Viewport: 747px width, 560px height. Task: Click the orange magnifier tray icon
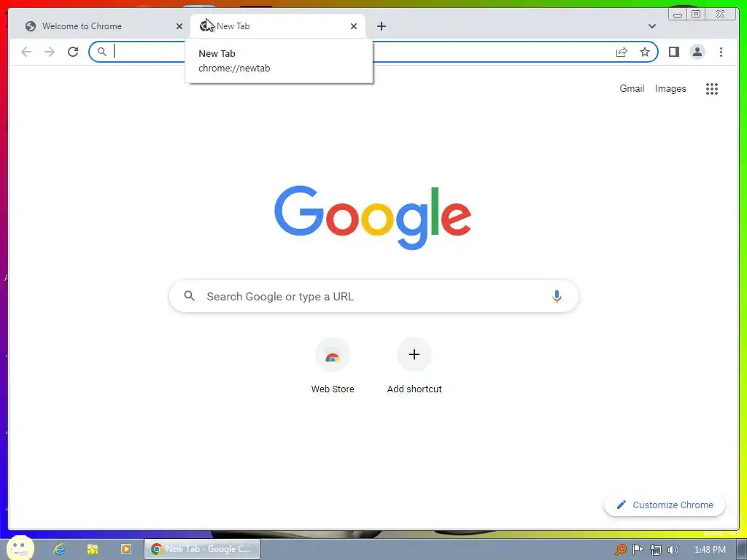tap(620, 550)
